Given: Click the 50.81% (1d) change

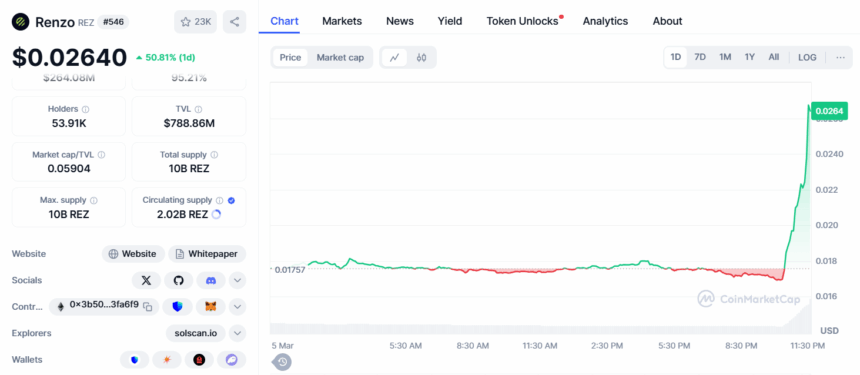Looking at the screenshot, I should click(166, 57).
